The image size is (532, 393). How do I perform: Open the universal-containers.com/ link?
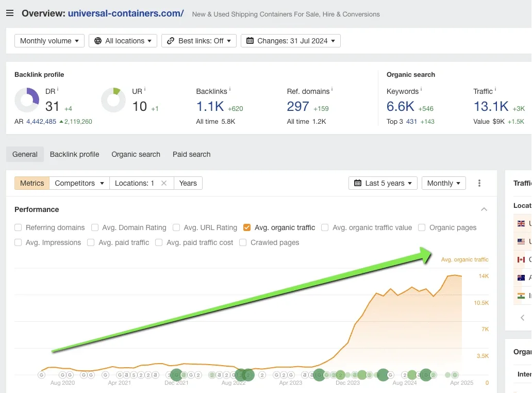[126, 13]
